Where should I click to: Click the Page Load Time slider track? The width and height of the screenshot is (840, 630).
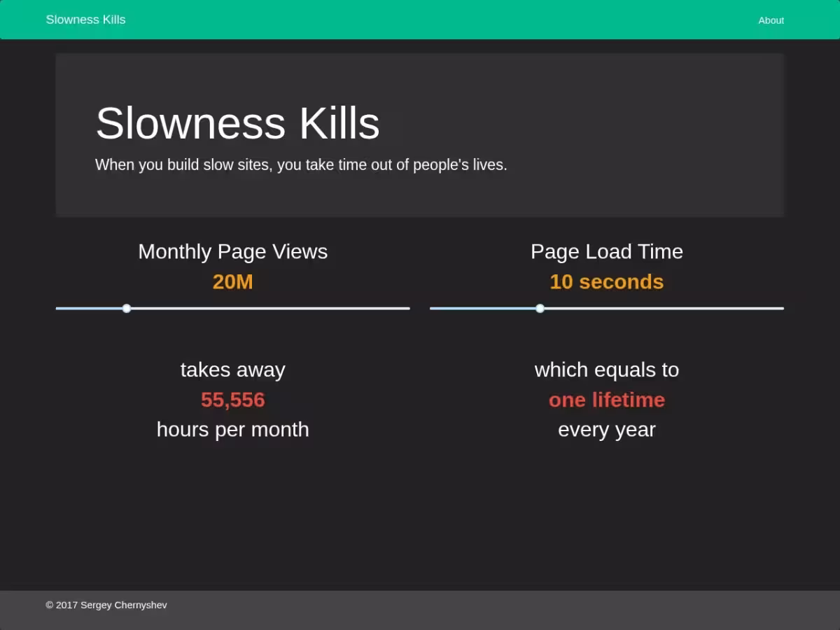pos(665,308)
